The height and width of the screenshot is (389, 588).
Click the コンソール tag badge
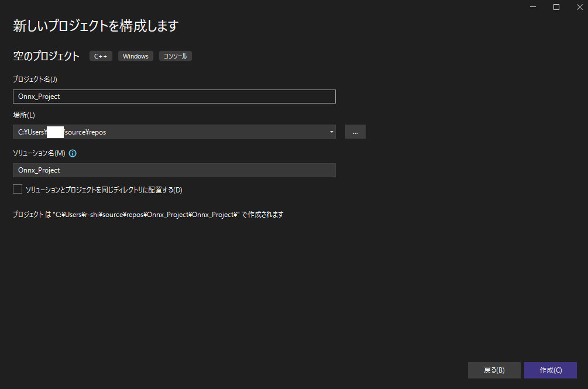pos(176,56)
